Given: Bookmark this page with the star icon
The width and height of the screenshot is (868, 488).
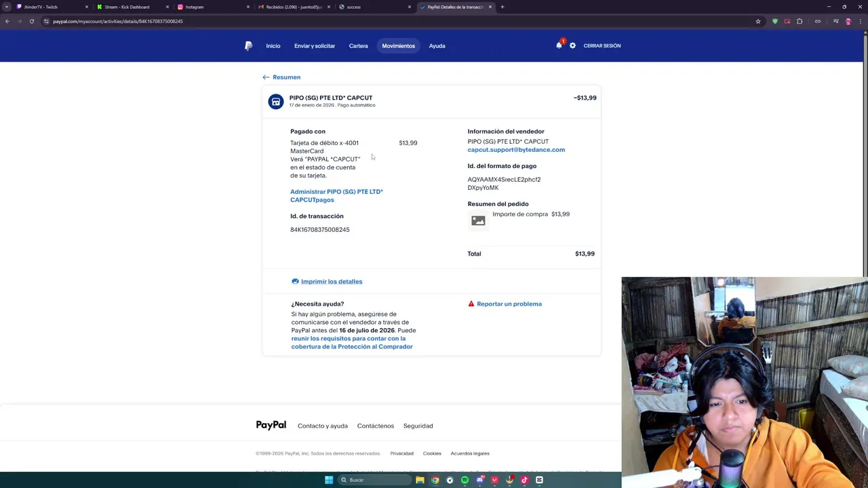Looking at the screenshot, I should click(758, 21).
